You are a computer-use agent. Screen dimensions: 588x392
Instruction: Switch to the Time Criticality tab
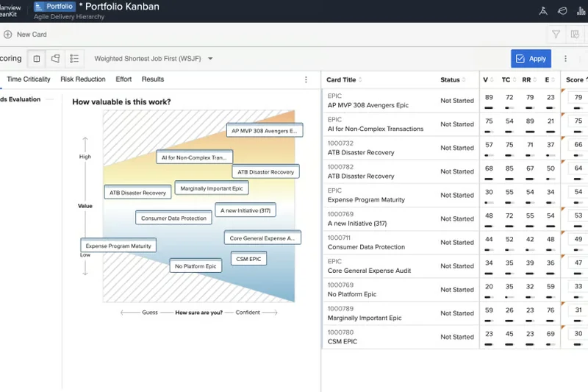pos(29,79)
